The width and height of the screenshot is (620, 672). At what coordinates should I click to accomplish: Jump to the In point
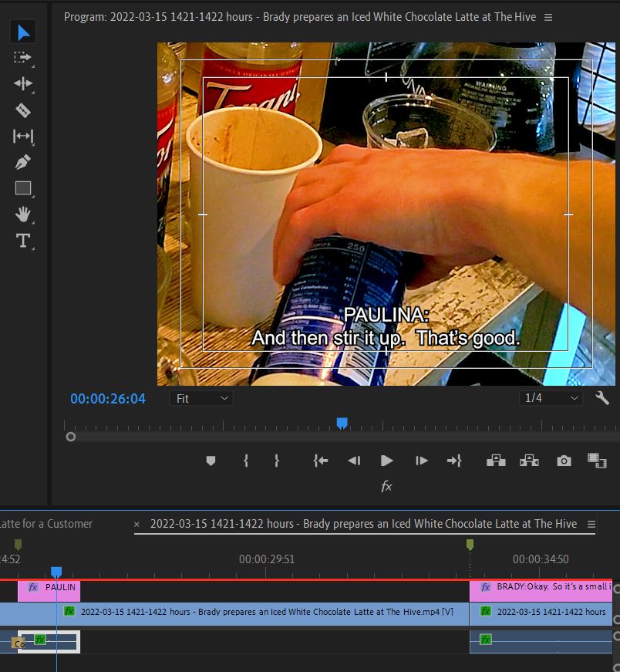321,461
